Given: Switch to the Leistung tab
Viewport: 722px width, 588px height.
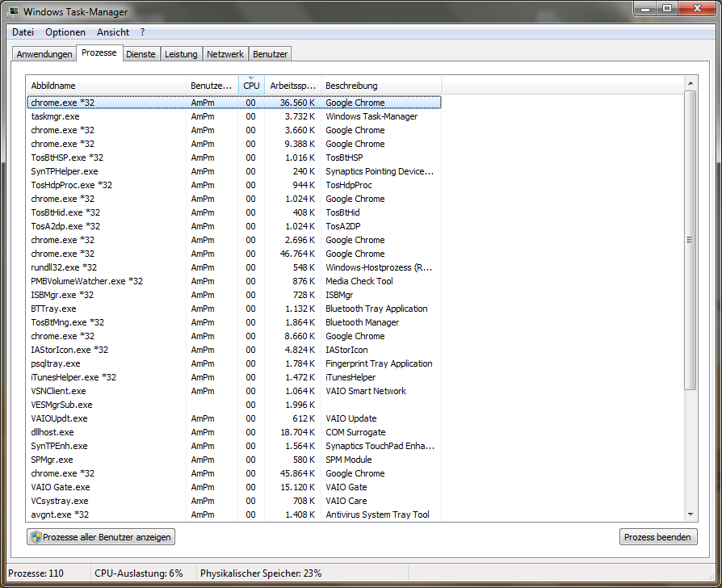Looking at the screenshot, I should (x=181, y=54).
